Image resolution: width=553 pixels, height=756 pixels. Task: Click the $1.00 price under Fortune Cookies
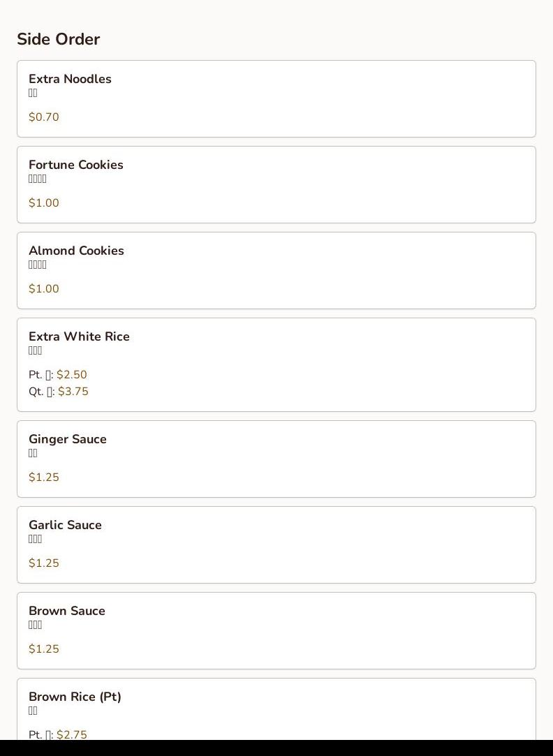(44, 203)
